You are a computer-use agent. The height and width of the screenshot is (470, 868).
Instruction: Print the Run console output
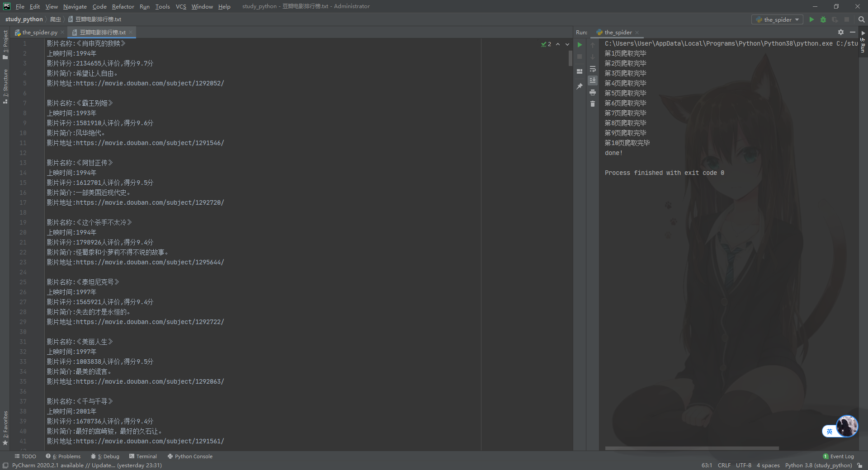tap(593, 92)
